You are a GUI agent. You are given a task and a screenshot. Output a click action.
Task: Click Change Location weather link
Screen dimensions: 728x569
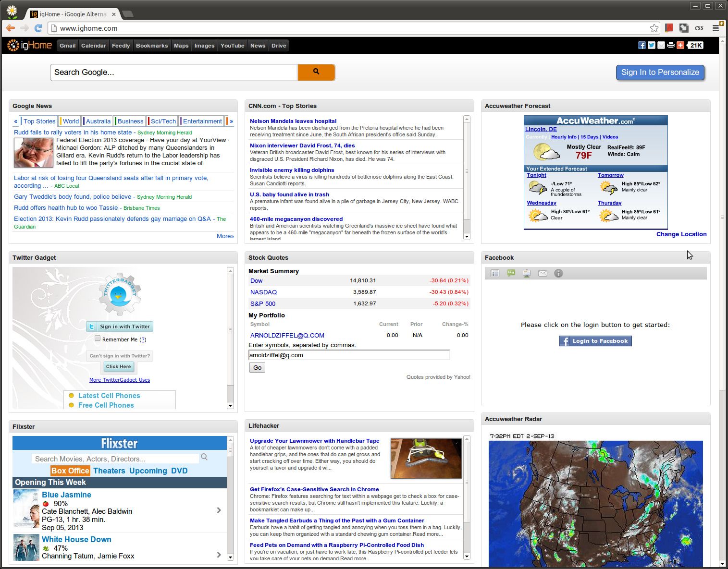(x=681, y=234)
